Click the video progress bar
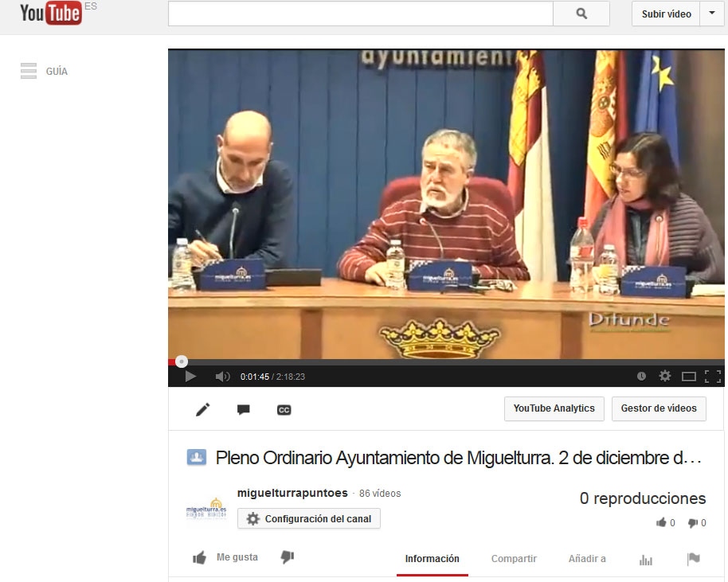 coord(446,361)
